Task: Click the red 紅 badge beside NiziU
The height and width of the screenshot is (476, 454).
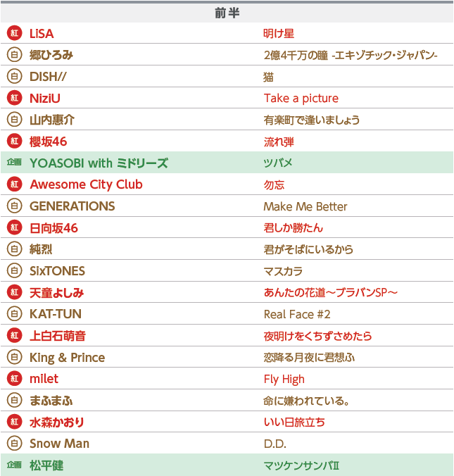Action: (x=14, y=98)
